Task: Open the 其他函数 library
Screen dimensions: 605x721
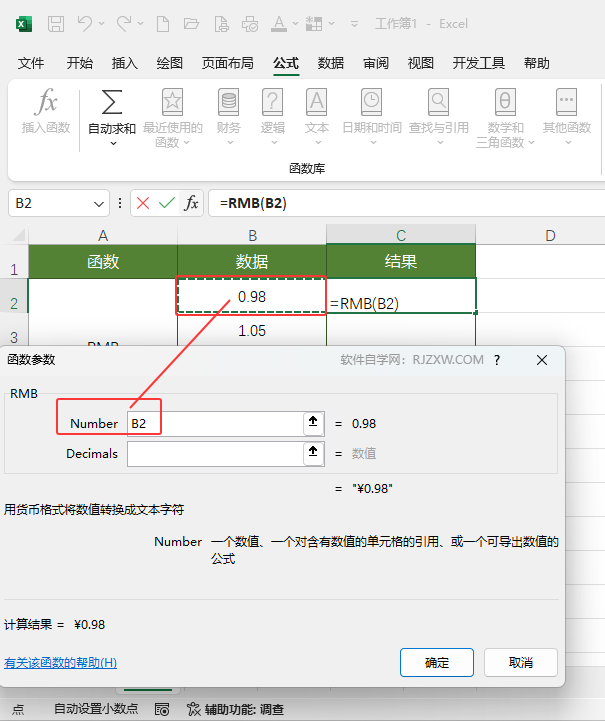Action: 566,117
